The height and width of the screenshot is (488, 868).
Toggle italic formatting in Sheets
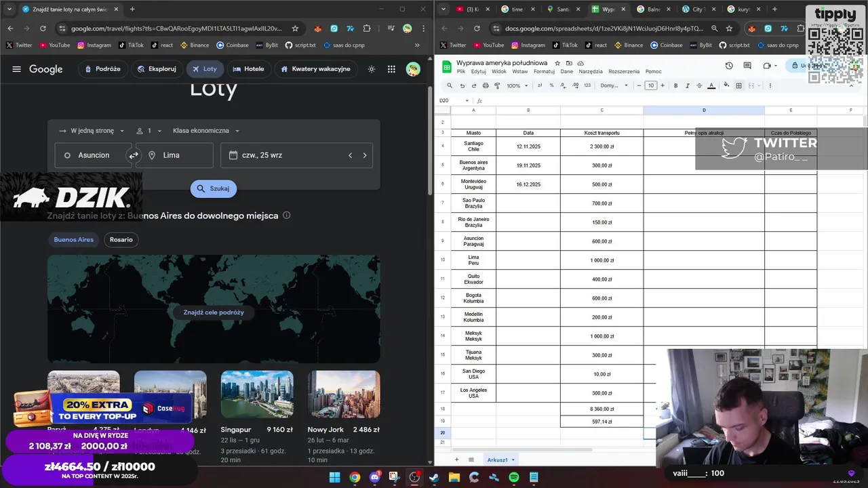(x=688, y=85)
